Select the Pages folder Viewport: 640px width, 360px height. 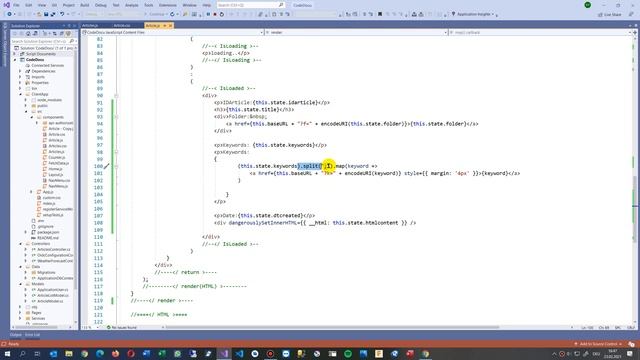click(36, 312)
